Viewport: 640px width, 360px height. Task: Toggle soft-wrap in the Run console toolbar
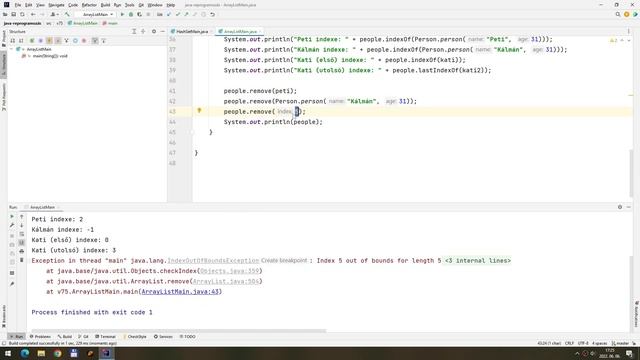click(22, 234)
